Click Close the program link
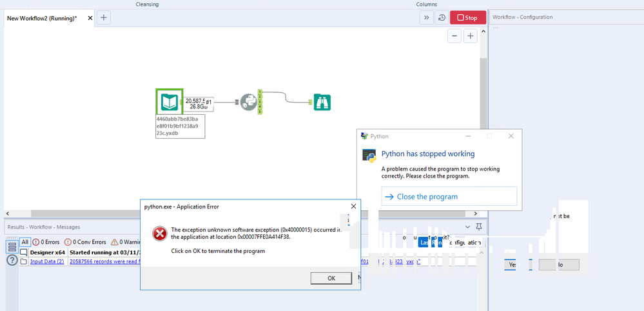 (x=449, y=196)
